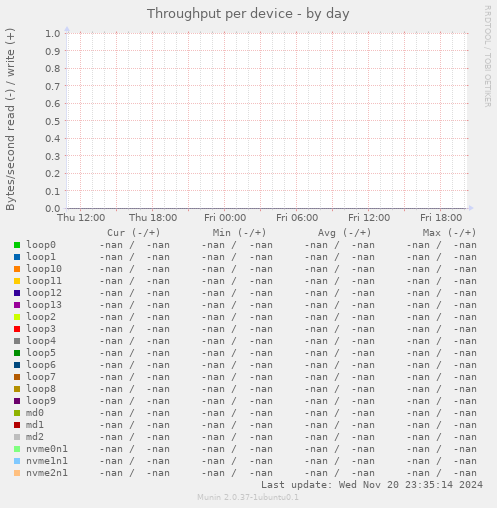Click the loop9 dark purple swatch
497x508 pixels.
pyautogui.click(x=17, y=401)
